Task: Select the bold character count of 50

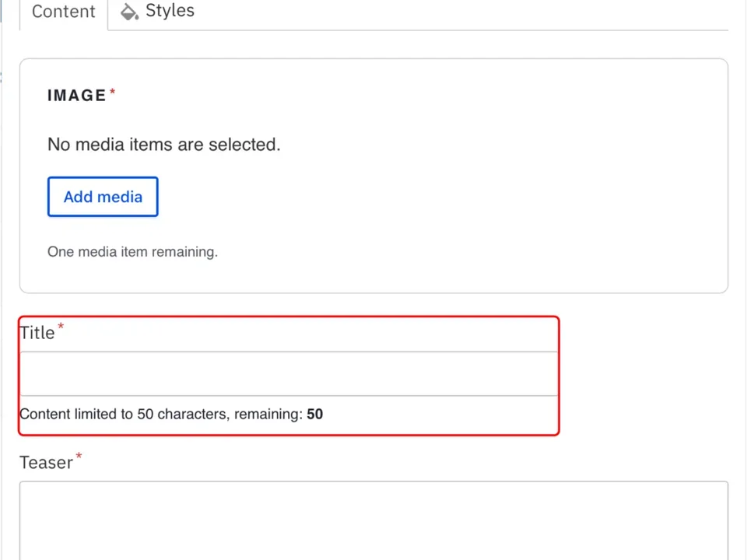Action: point(314,414)
